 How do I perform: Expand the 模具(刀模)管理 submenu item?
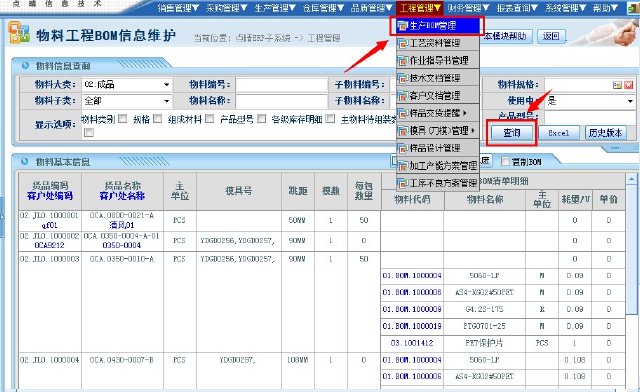tap(438, 131)
